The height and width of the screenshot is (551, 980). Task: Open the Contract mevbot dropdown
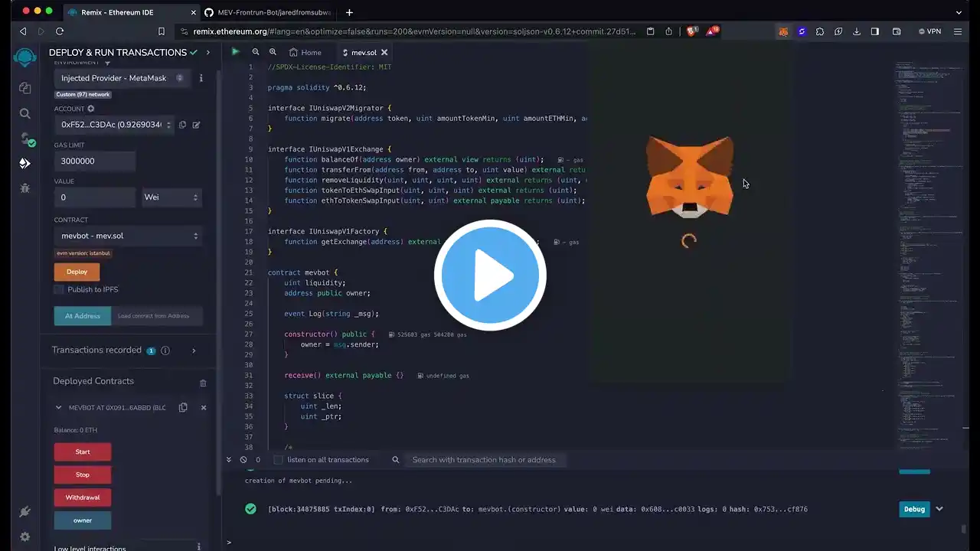click(x=128, y=236)
